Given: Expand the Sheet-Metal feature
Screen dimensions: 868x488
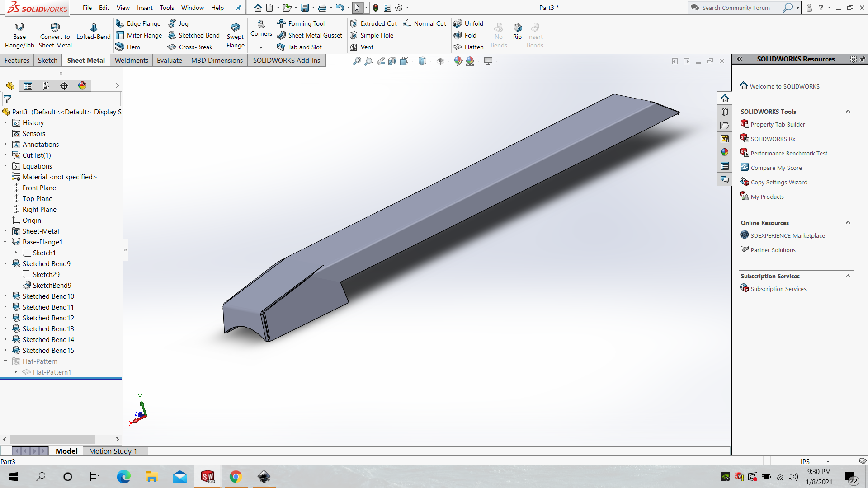Looking at the screenshot, I should [x=5, y=231].
